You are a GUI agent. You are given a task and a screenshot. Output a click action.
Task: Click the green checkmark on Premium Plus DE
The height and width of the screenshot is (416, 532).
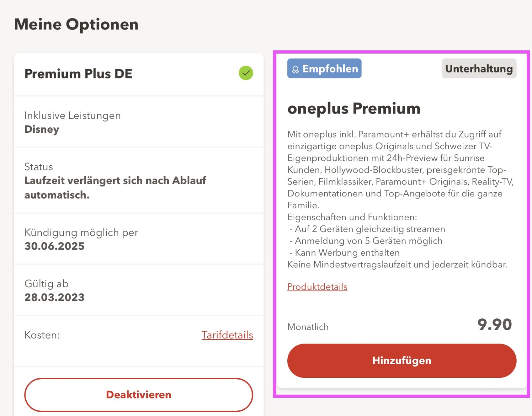point(246,73)
